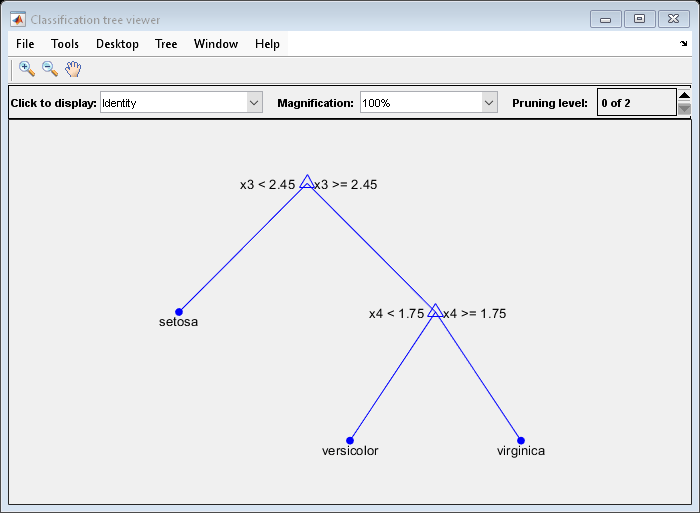This screenshot has width=700, height=513.
Task: Maximize the Classification tree viewer window
Action: (x=640, y=19)
